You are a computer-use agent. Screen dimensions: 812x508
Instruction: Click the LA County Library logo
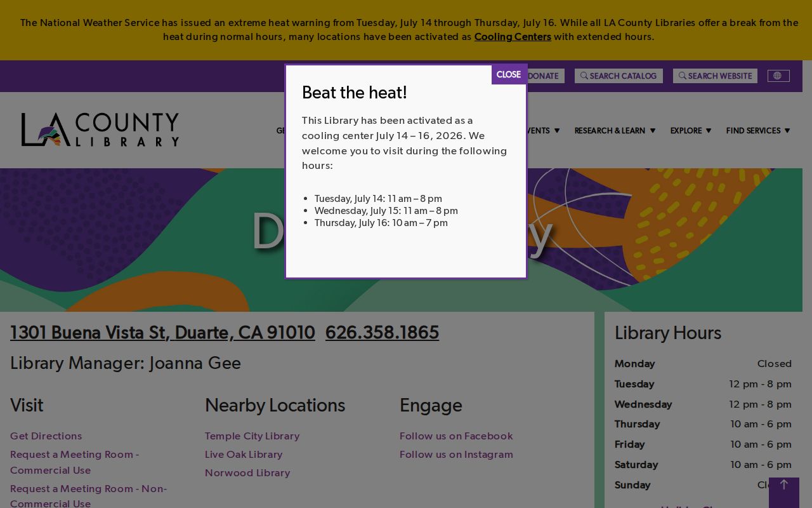pyautogui.click(x=100, y=130)
